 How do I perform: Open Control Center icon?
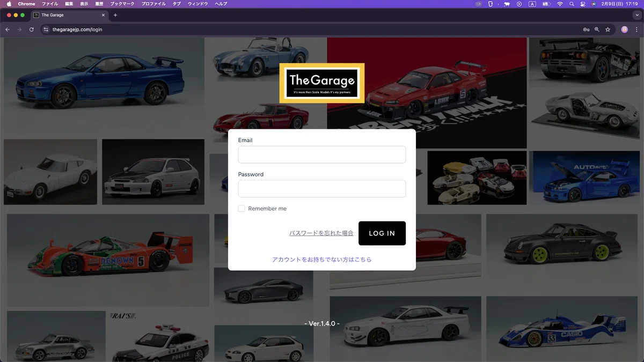583,4
